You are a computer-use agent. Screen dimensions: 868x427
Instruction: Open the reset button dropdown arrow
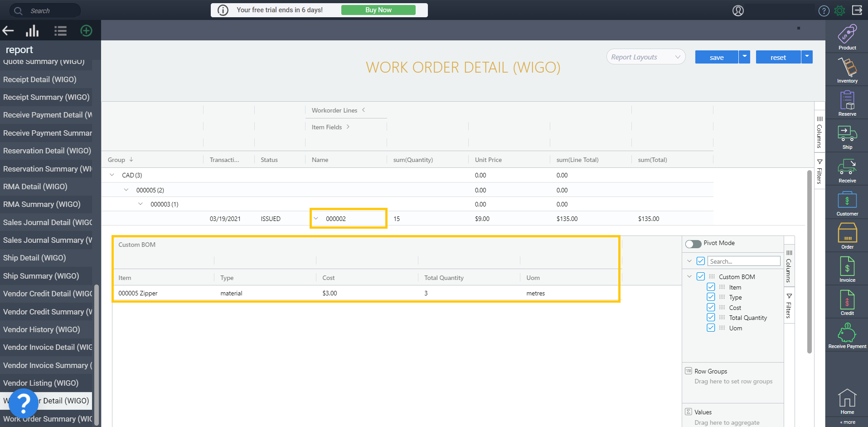(x=807, y=57)
